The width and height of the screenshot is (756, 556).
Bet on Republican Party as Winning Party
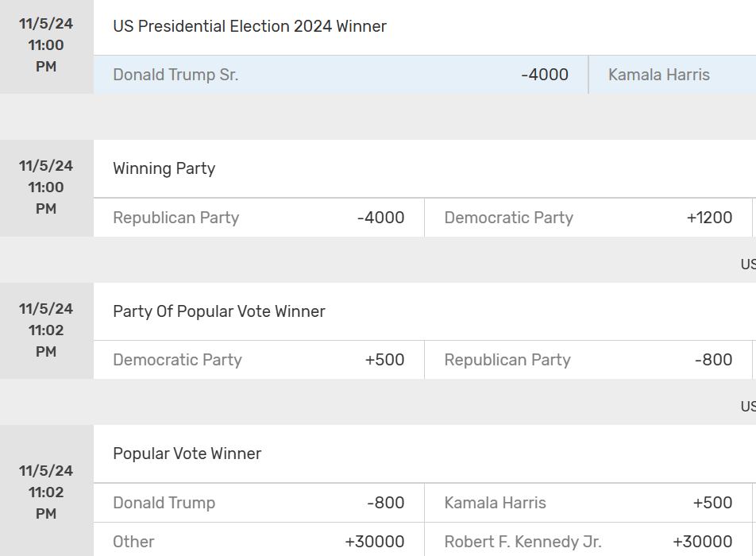pyautogui.click(x=259, y=218)
